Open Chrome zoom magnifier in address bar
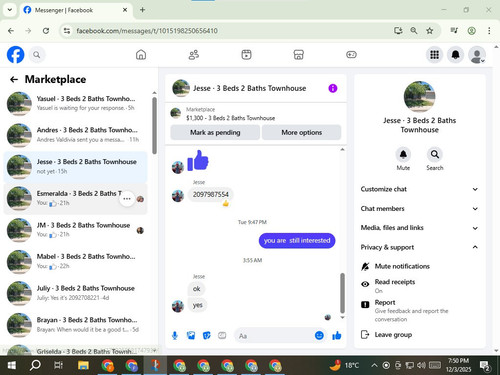Viewport: 500px width, 375px height. tap(414, 31)
